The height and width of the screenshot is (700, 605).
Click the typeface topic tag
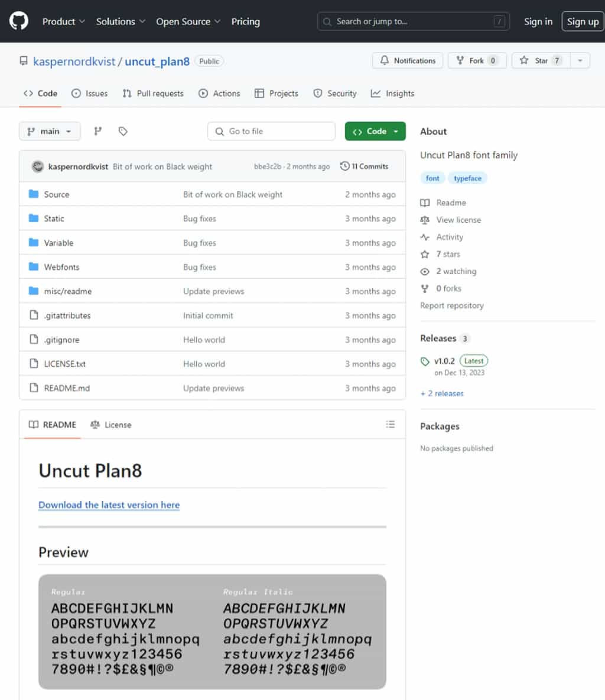click(467, 178)
